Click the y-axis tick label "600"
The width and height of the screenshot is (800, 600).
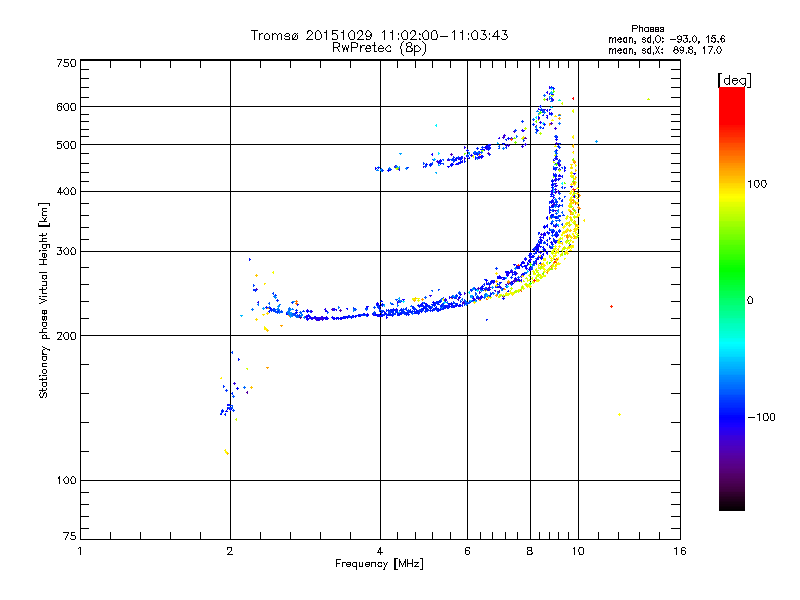click(66, 107)
